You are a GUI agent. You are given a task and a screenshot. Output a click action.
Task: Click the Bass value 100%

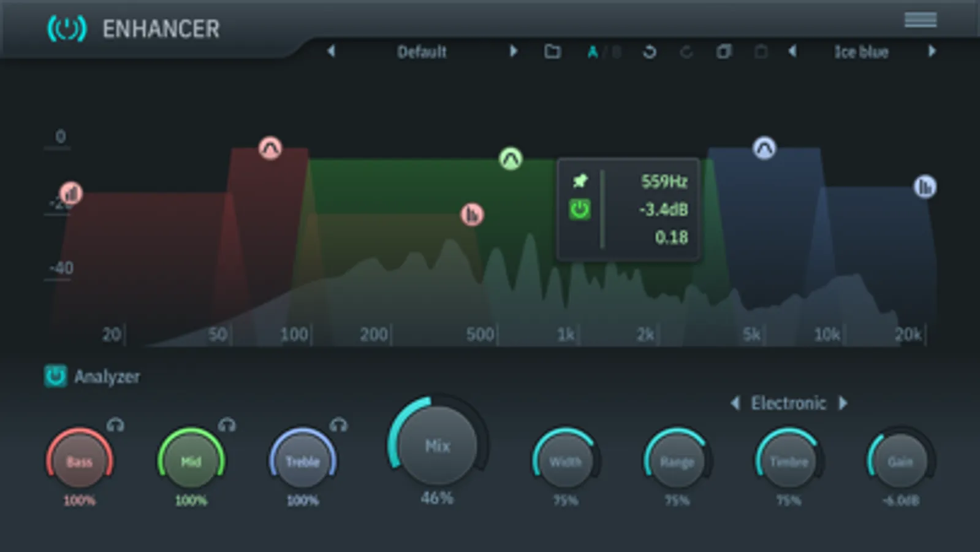tap(80, 500)
